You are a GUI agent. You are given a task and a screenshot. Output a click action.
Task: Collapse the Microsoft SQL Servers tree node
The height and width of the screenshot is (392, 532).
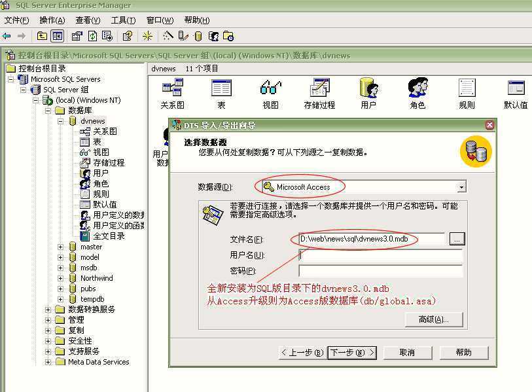[x=11, y=79]
